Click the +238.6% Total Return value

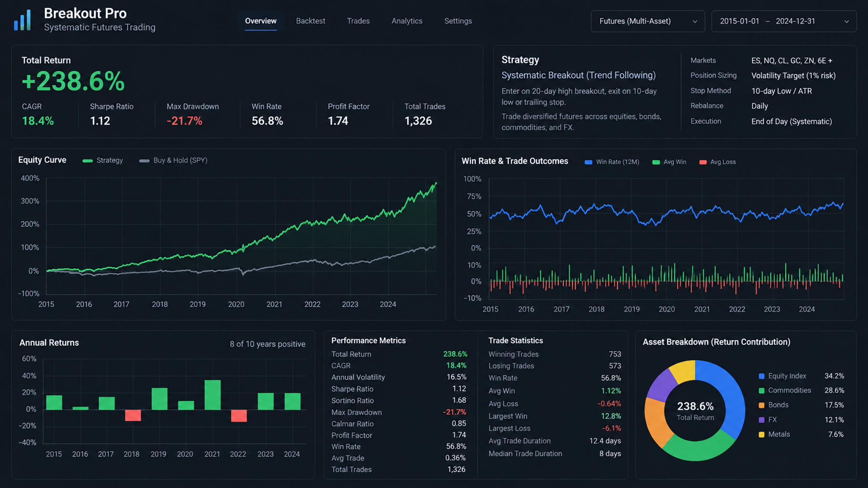pos(73,81)
